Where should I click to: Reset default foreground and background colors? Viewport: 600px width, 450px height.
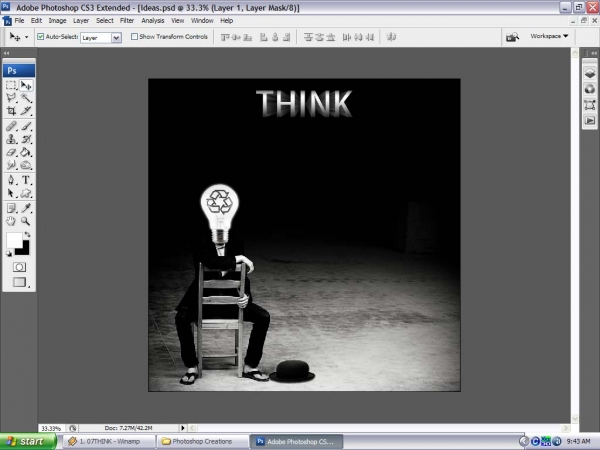(8, 253)
